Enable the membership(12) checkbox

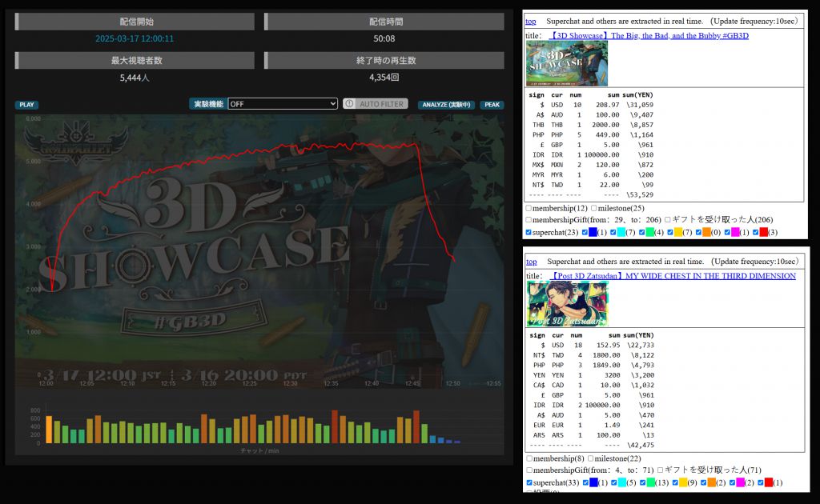coord(529,208)
